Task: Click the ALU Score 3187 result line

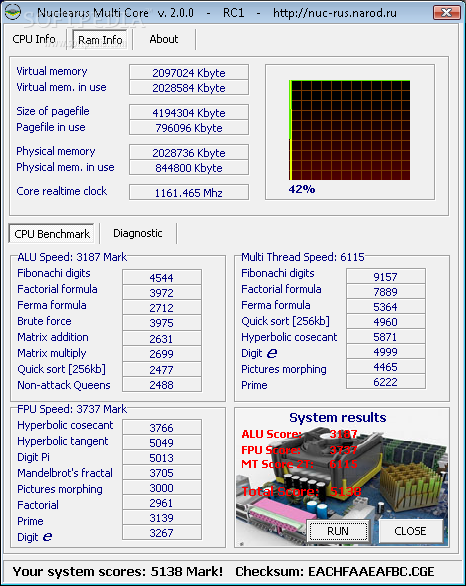Action: 299,434
